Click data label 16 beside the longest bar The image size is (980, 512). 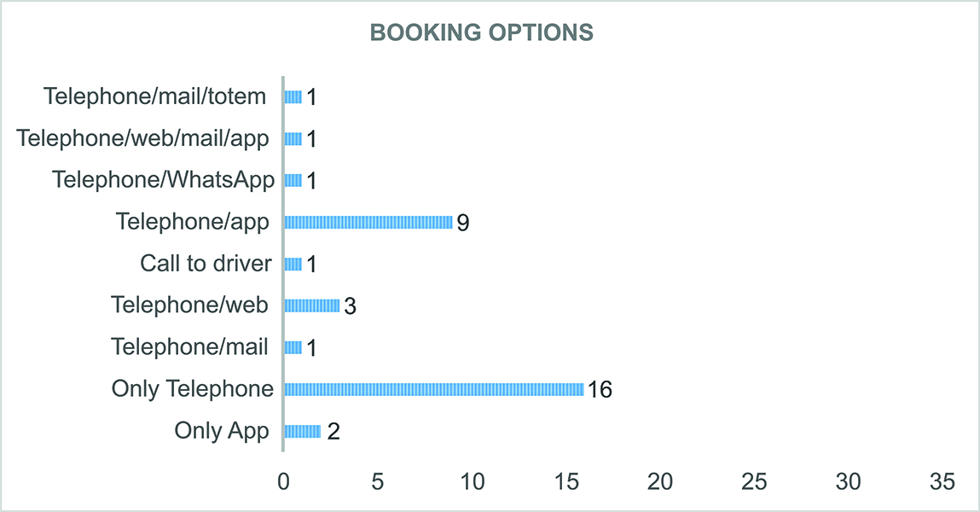(600, 390)
